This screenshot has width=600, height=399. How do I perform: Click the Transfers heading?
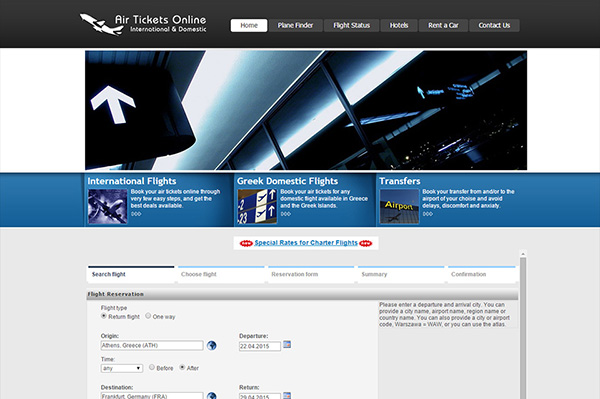399,181
